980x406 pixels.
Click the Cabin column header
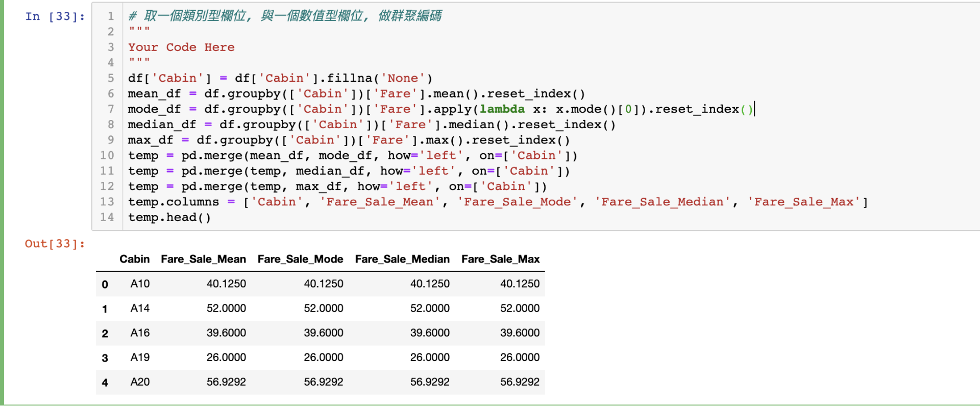coord(135,259)
